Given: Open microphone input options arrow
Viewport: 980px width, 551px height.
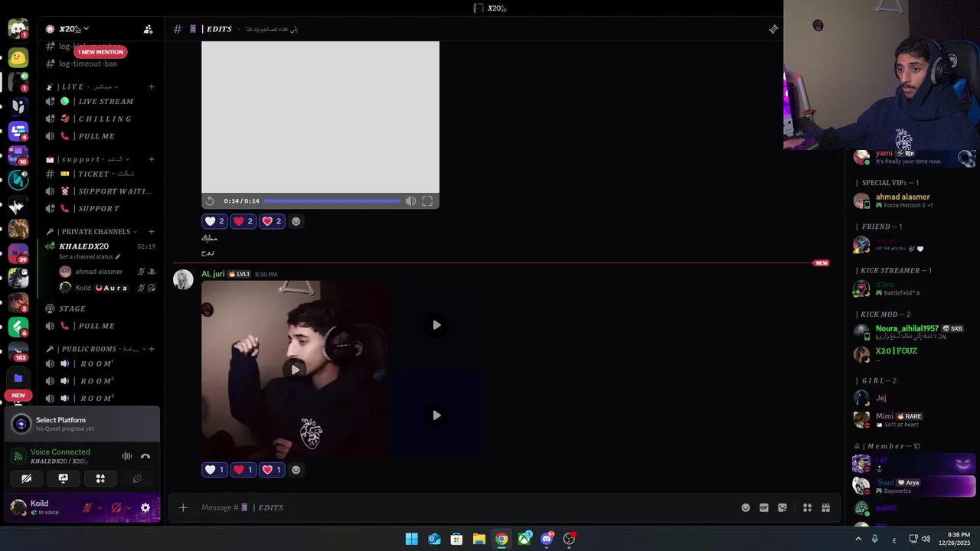Looking at the screenshot, I should (x=100, y=507).
